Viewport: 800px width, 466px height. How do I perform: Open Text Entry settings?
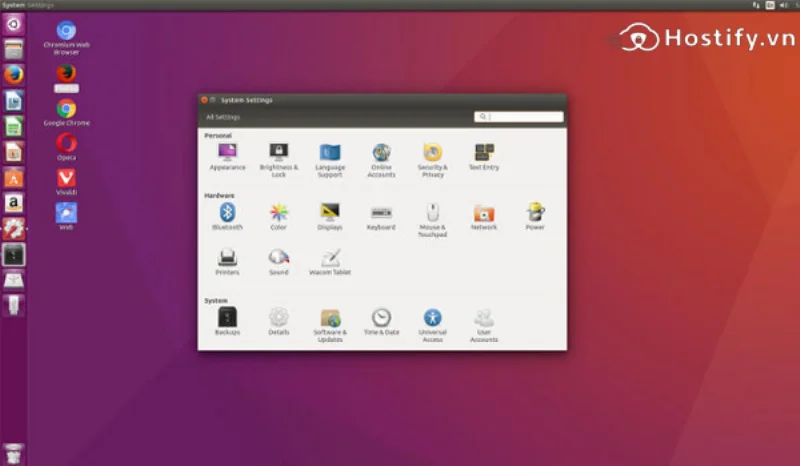pyautogui.click(x=484, y=157)
